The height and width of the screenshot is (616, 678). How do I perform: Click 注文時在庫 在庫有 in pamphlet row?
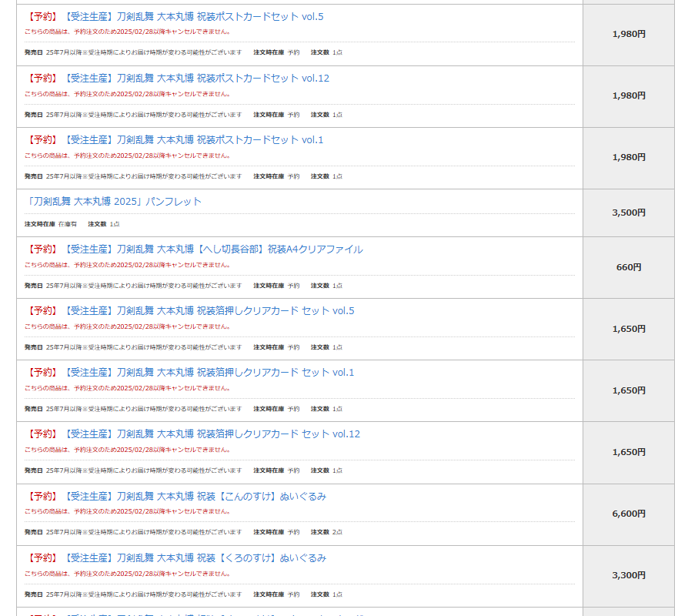point(51,224)
